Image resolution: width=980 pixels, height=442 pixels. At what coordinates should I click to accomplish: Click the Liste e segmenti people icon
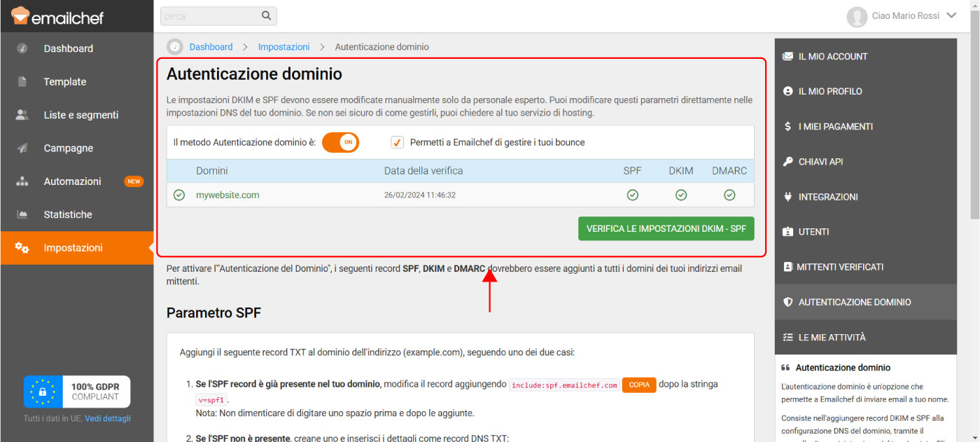click(x=22, y=115)
